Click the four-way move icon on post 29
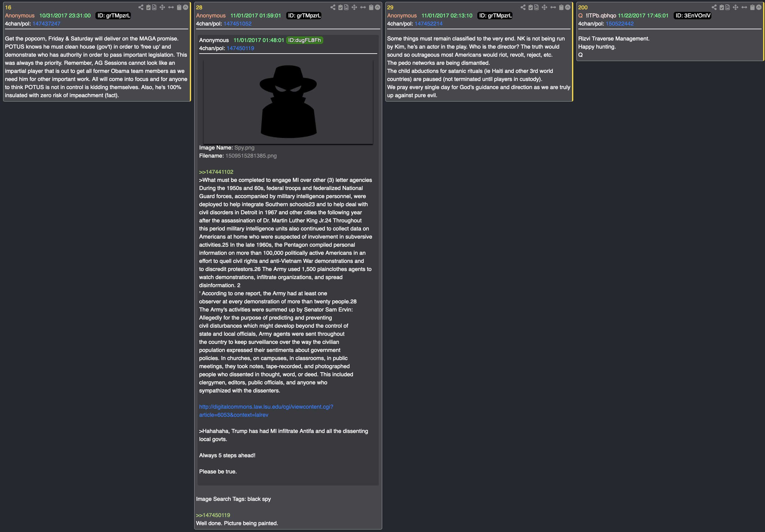 point(544,7)
